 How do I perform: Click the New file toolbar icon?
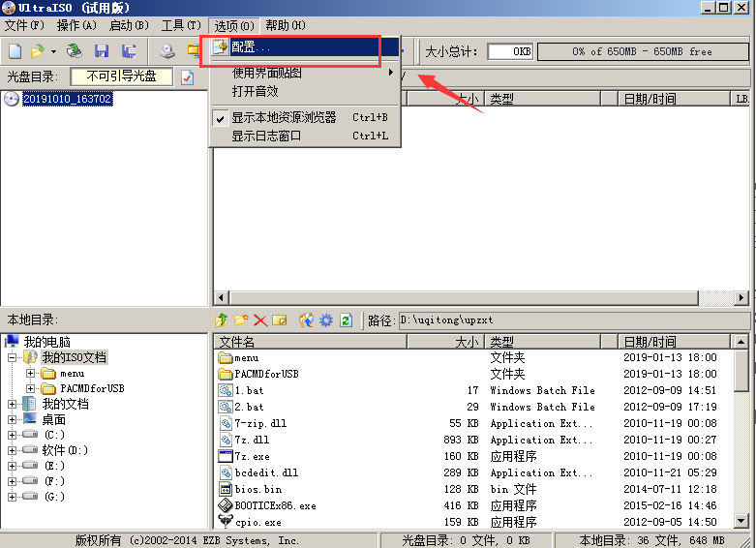point(15,51)
